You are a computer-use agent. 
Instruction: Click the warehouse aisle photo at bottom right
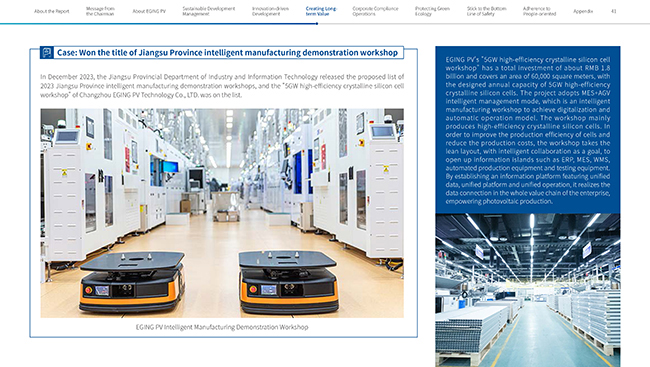tap(528, 290)
